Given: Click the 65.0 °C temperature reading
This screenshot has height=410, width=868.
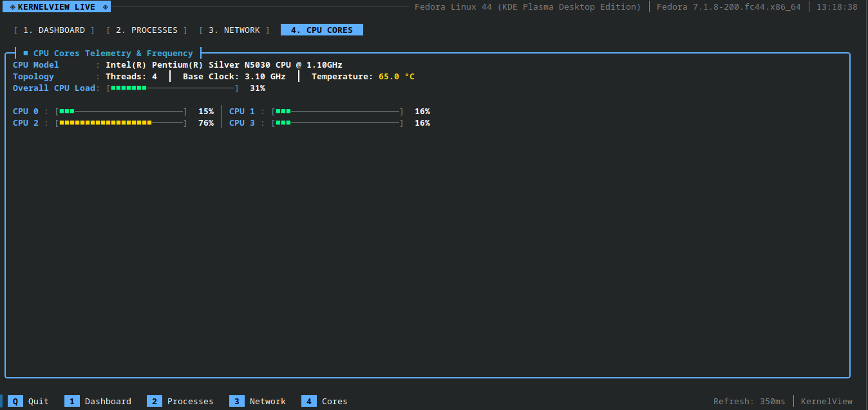Looking at the screenshot, I should tap(397, 77).
